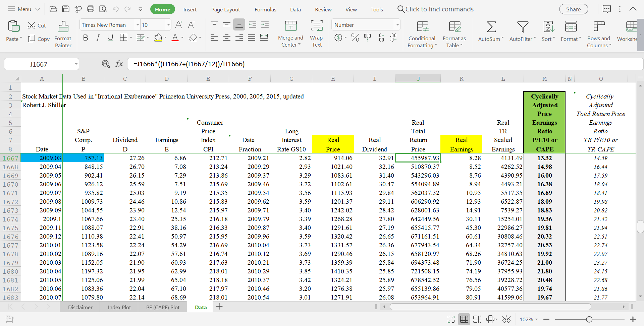Click the Format Painter icon

pos(63,27)
